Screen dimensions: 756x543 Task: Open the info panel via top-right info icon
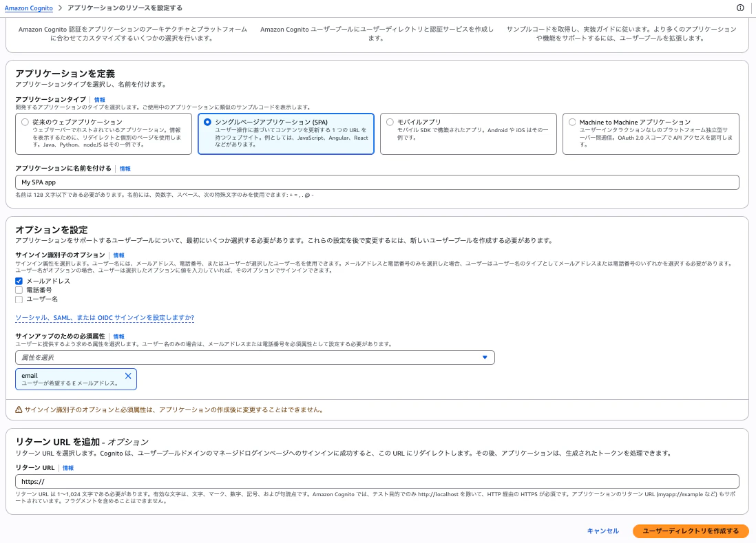(742, 8)
